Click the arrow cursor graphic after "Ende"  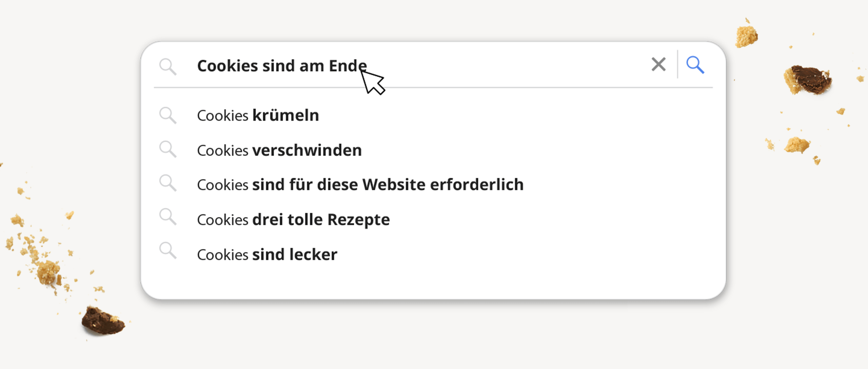point(372,82)
